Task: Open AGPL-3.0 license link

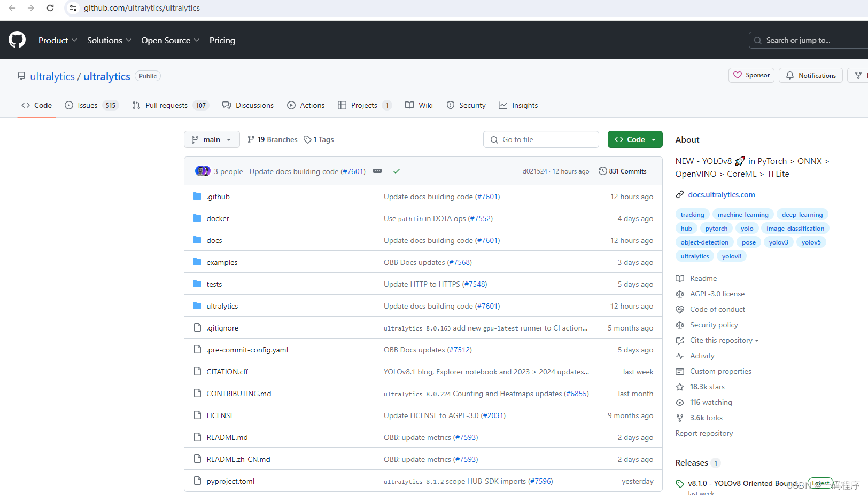Action: tap(717, 294)
